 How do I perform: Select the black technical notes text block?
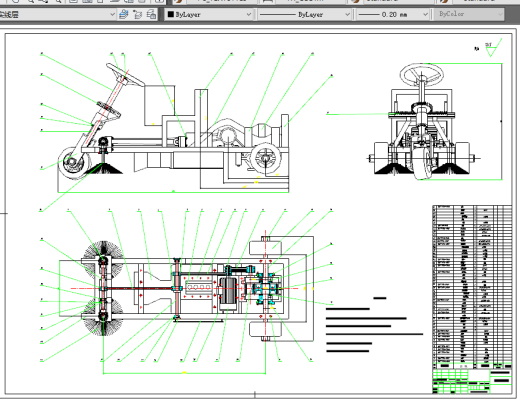pos(374,325)
